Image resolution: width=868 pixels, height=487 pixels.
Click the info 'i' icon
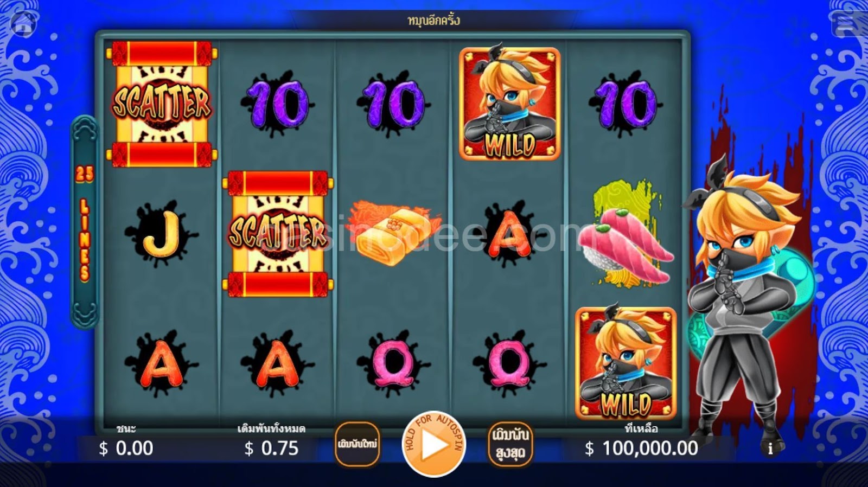click(770, 448)
